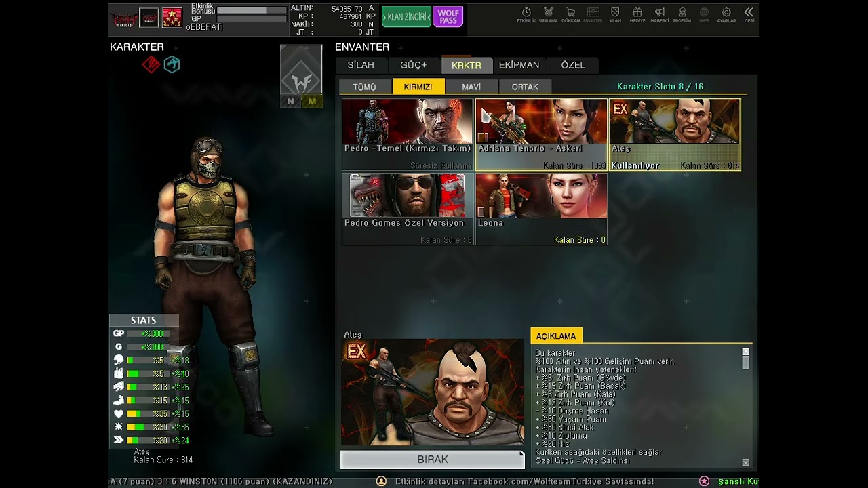Click the speed arrows stat icon

[x=119, y=440]
